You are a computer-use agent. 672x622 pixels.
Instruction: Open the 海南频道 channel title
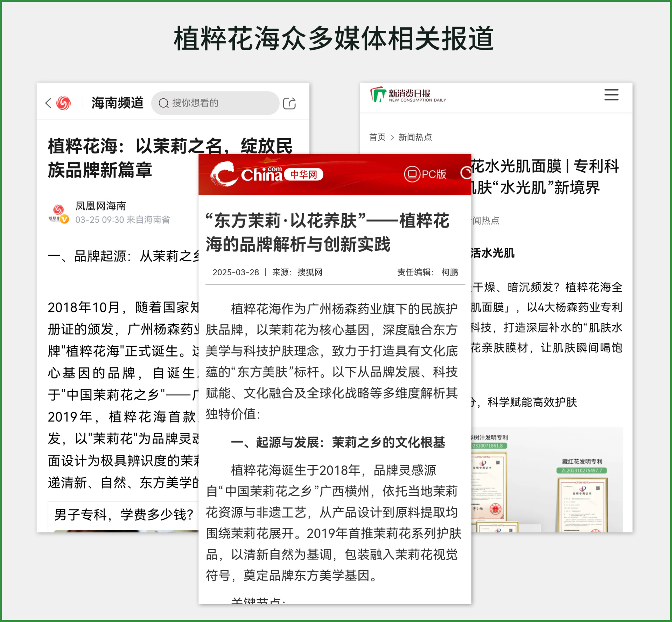tap(118, 103)
